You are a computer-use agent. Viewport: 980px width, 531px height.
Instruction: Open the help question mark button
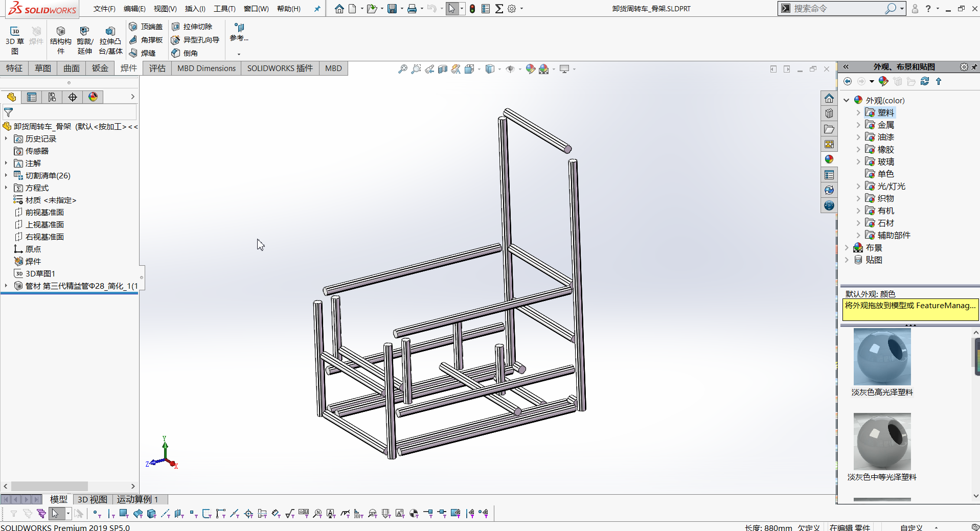coord(928,9)
